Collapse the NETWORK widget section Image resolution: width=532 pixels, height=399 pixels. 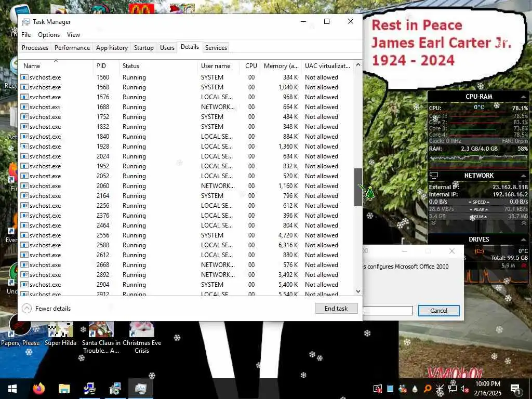tap(523, 176)
